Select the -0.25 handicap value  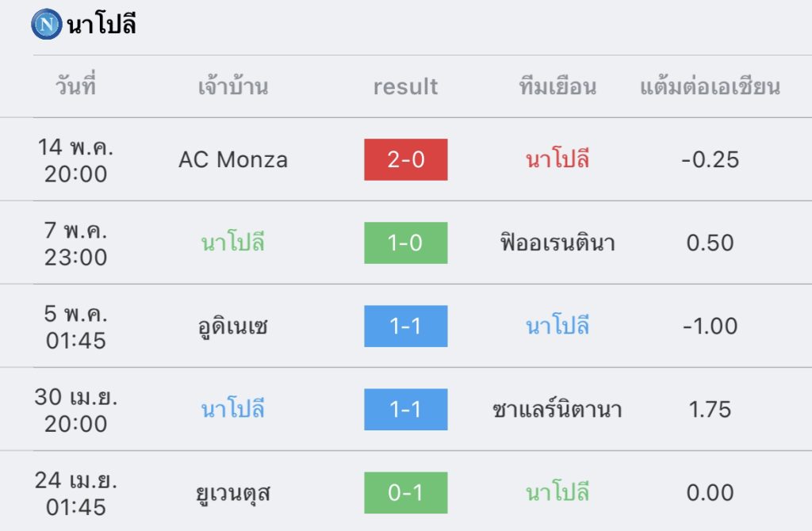coord(710,159)
